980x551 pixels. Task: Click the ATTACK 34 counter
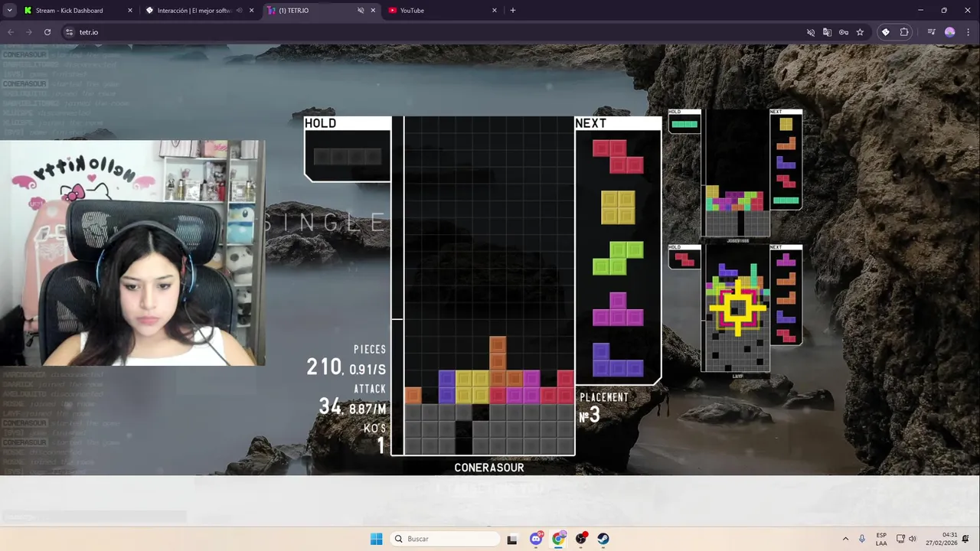pos(352,400)
